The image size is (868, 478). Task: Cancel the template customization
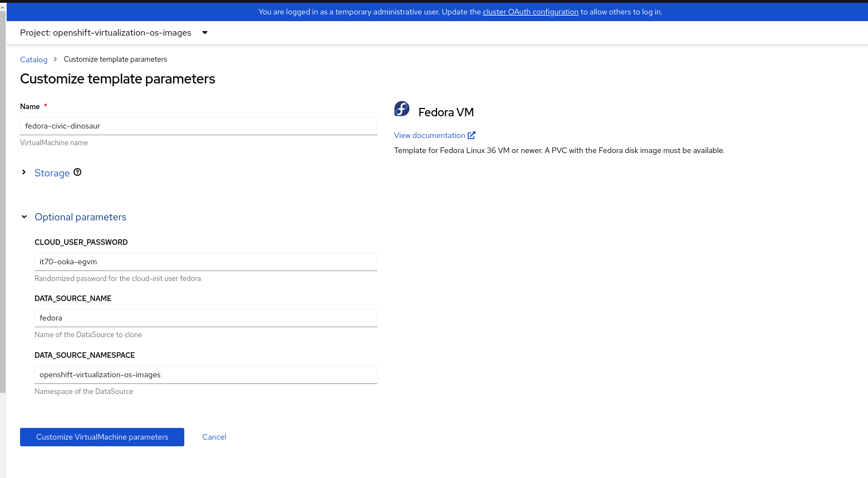coord(214,437)
